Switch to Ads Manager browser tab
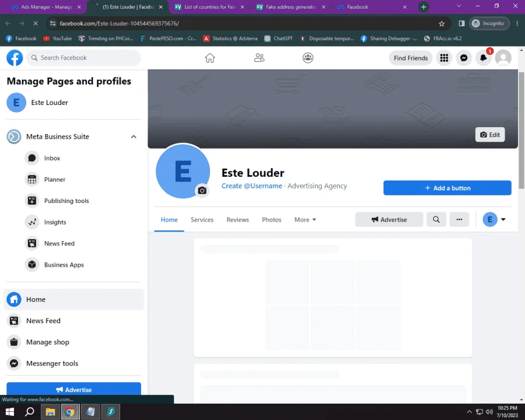 pyautogui.click(x=45, y=6)
